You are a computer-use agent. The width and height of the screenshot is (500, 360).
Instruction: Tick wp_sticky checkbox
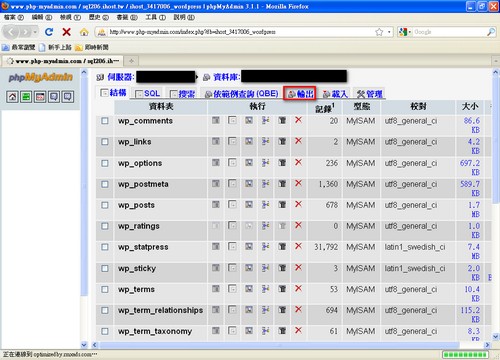[105, 268]
